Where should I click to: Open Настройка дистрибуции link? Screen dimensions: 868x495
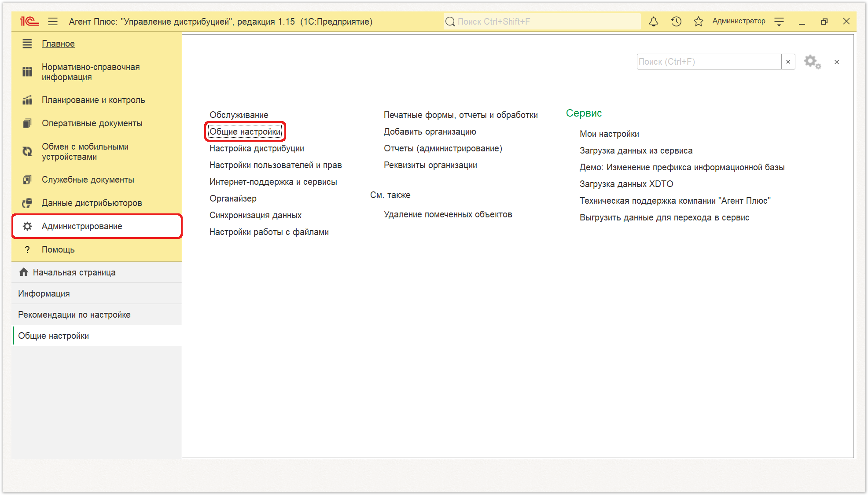[x=257, y=148]
